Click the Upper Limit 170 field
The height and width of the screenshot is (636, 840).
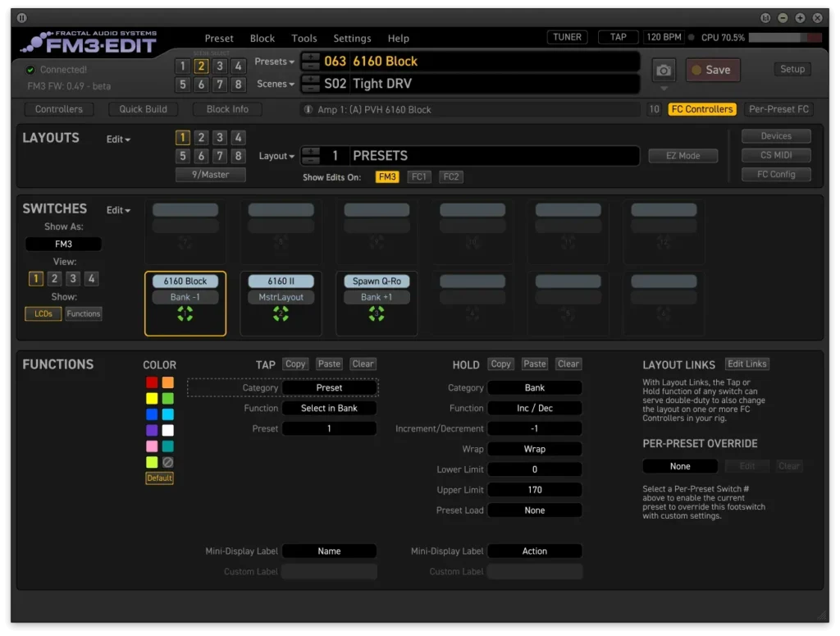(x=534, y=490)
